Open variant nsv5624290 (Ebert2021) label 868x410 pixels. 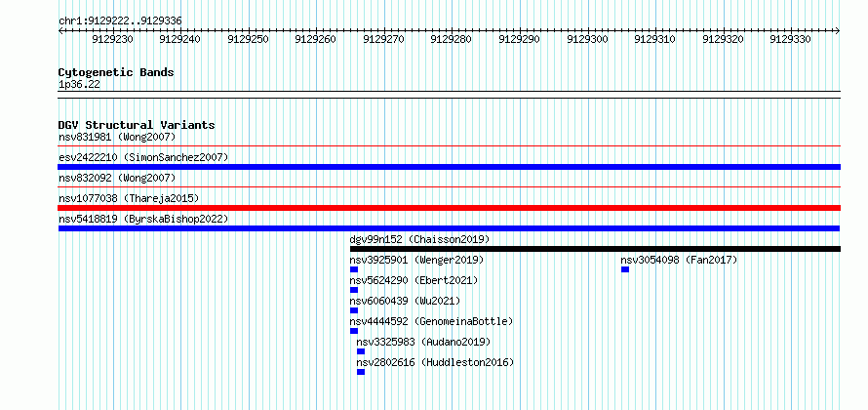[x=414, y=280]
